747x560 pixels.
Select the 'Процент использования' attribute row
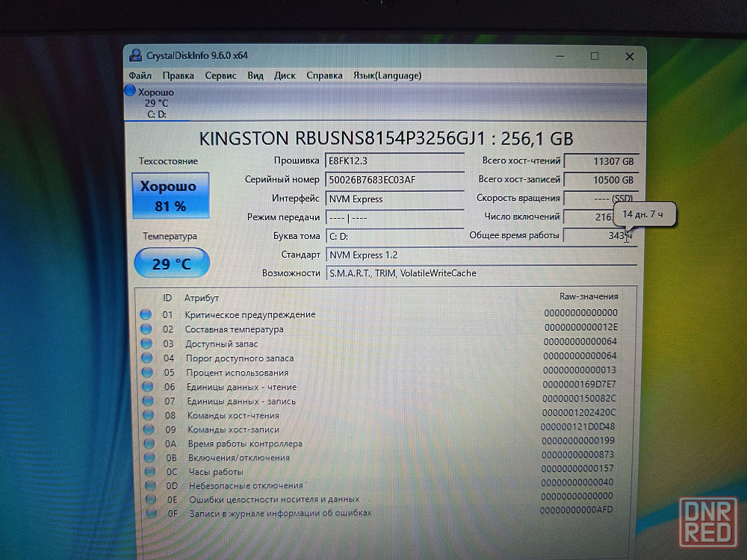[x=380, y=371]
